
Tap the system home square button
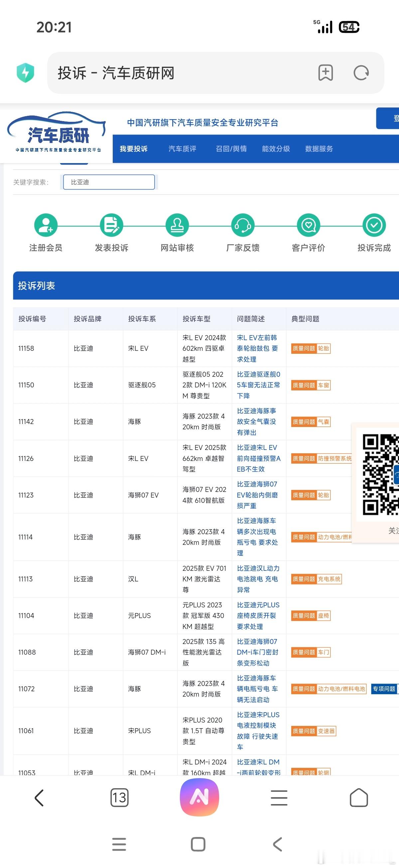198,844
